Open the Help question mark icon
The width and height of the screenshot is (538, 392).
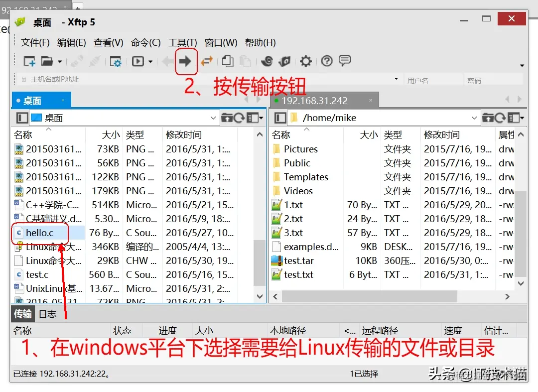(327, 61)
